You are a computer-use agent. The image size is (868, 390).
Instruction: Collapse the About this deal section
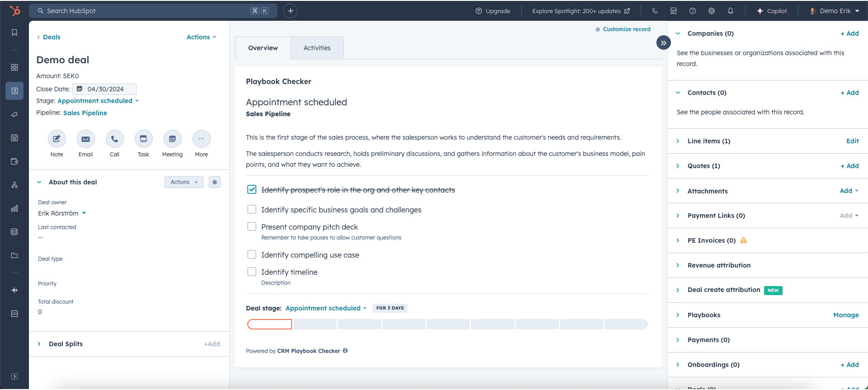39,182
